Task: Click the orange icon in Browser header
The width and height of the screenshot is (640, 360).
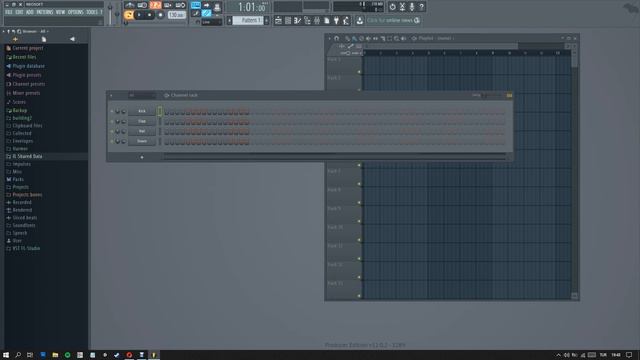Action: click(16, 39)
